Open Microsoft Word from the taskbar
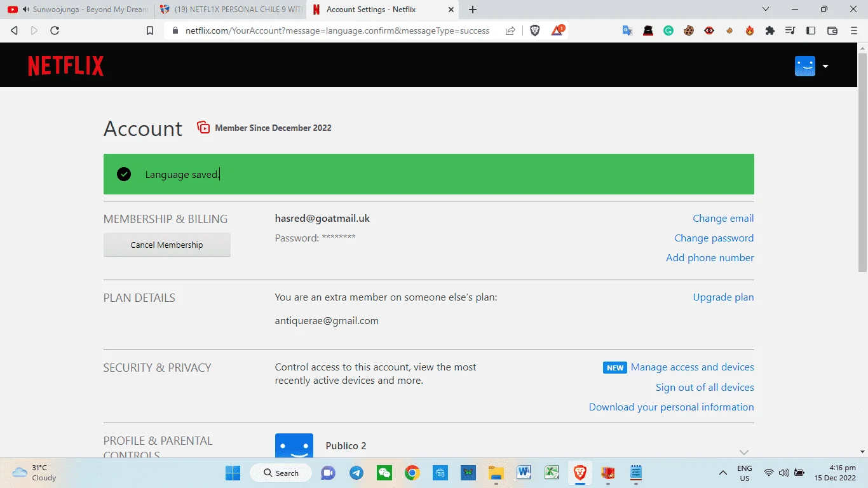The height and width of the screenshot is (488, 868). (524, 473)
